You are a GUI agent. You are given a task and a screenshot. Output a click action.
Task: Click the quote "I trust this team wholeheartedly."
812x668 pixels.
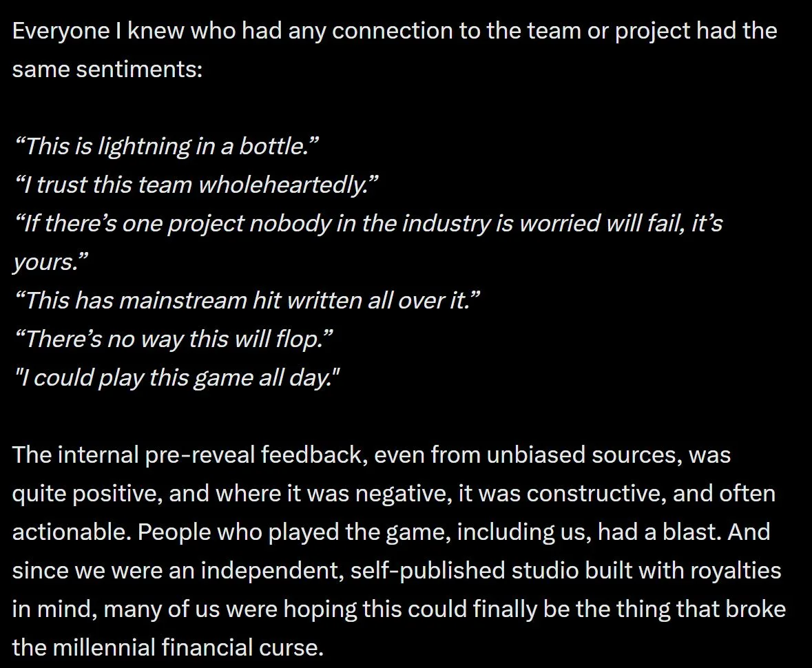pyautogui.click(x=196, y=185)
